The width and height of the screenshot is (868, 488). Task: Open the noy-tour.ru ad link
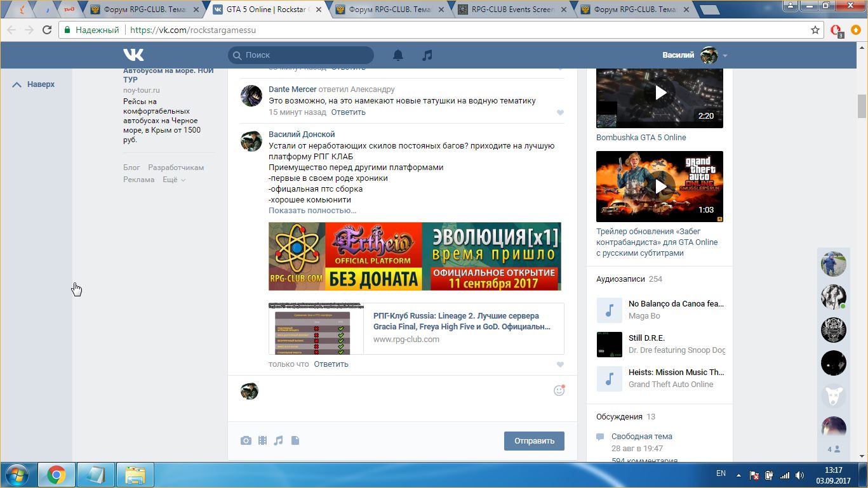(x=142, y=91)
